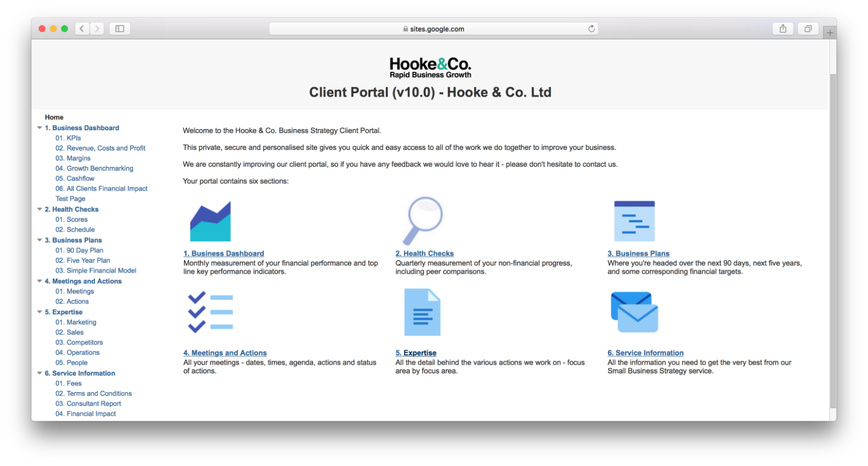Open the Home sidebar item

point(54,118)
